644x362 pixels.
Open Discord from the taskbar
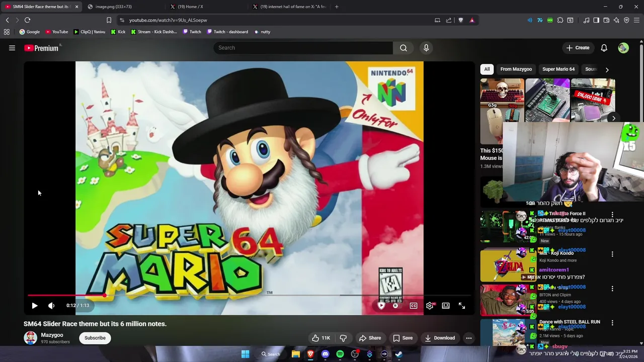325,354
